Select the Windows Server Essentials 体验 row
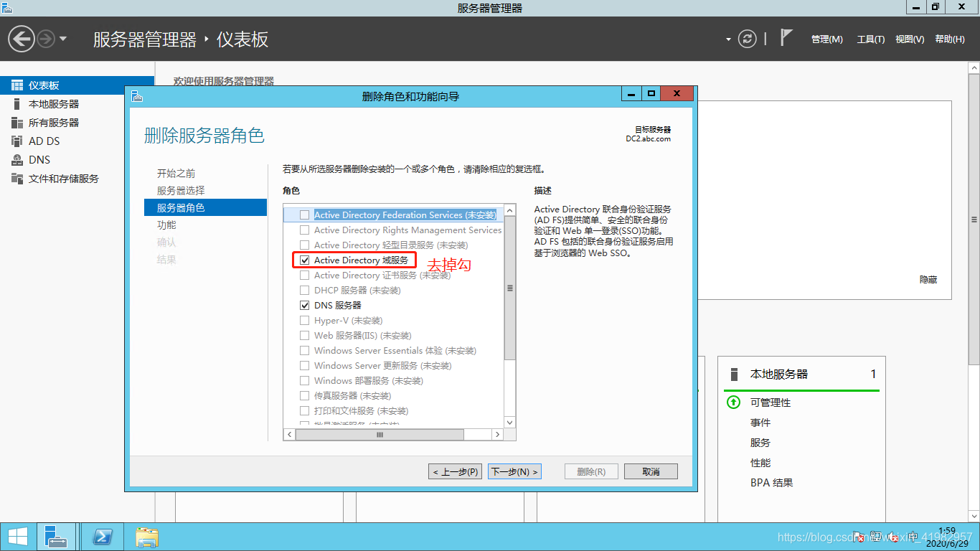Viewport: 980px width, 551px height. point(395,350)
